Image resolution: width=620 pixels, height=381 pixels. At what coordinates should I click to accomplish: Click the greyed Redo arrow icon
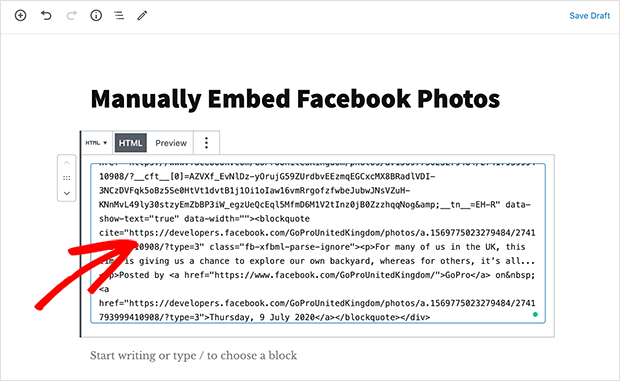point(72,15)
